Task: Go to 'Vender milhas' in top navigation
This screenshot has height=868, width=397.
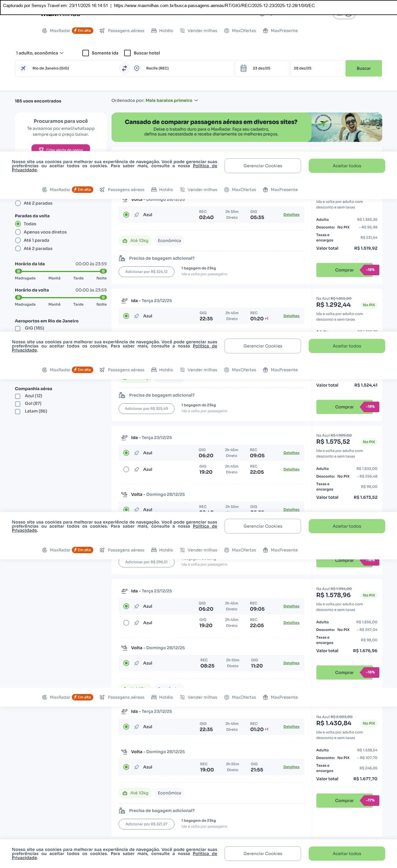Action: (x=199, y=31)
